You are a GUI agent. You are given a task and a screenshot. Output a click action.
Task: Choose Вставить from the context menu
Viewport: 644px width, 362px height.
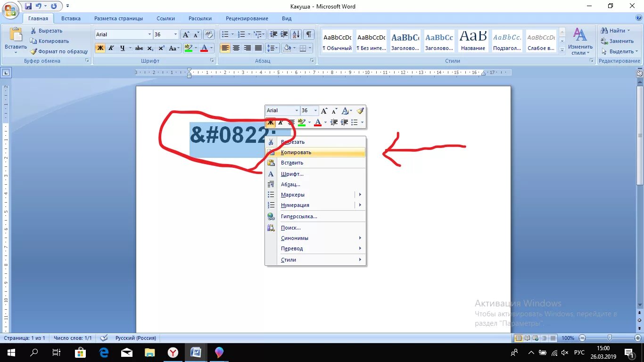[315, 163]
